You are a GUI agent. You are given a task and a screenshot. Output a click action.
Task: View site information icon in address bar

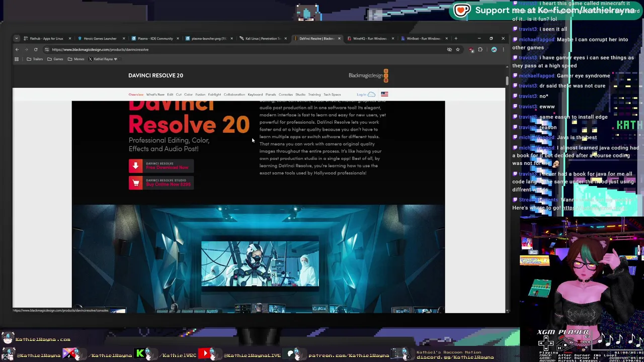(x=46, y=49)
